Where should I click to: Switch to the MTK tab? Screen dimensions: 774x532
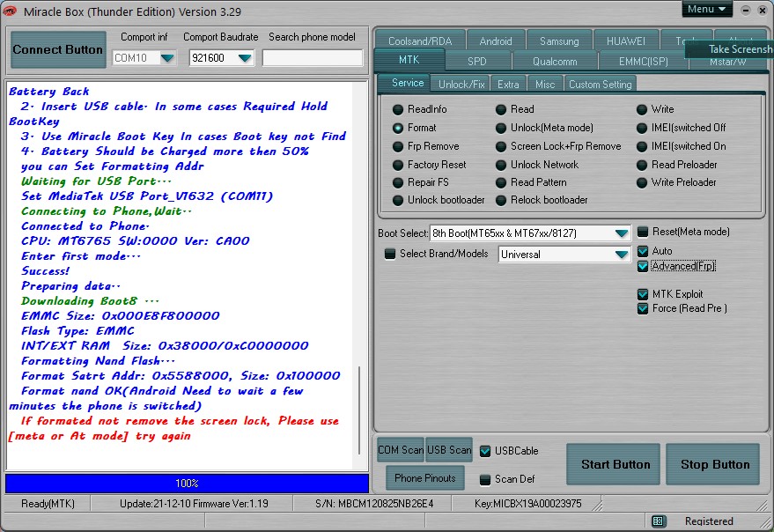point(409,60)
